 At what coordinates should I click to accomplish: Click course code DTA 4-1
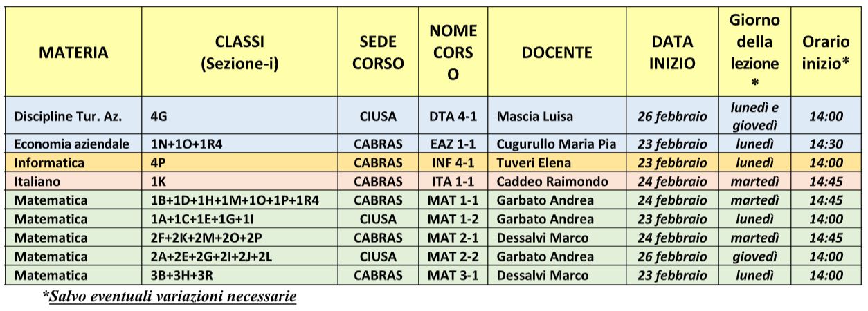coord(453,116)
